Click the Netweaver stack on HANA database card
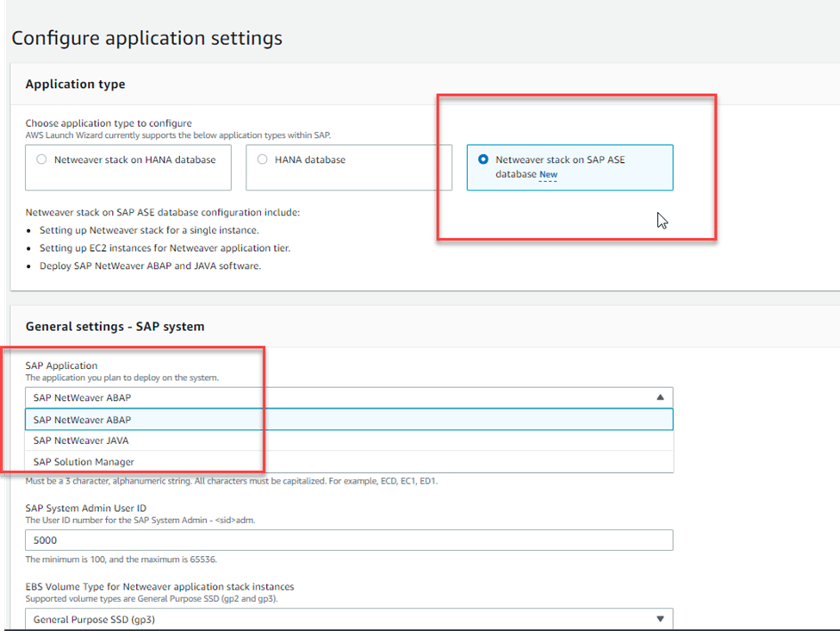Viewport: 840px width, 631px height. tap(128, 167)
